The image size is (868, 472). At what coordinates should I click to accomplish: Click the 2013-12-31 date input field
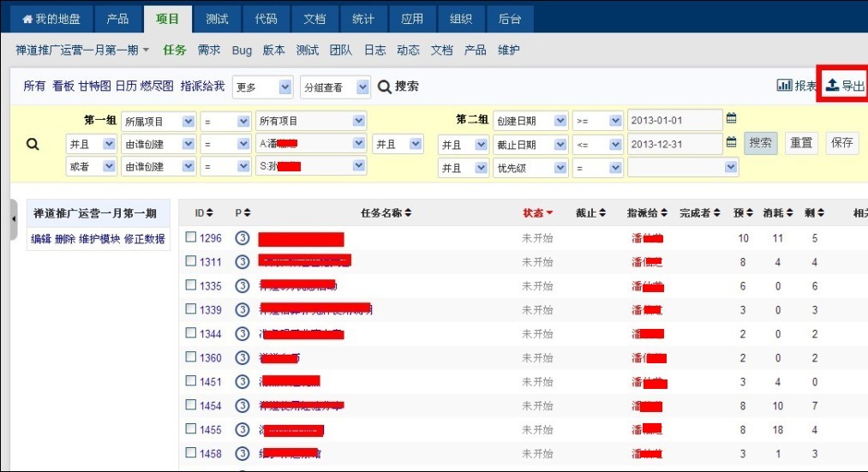tap(675, 144)
